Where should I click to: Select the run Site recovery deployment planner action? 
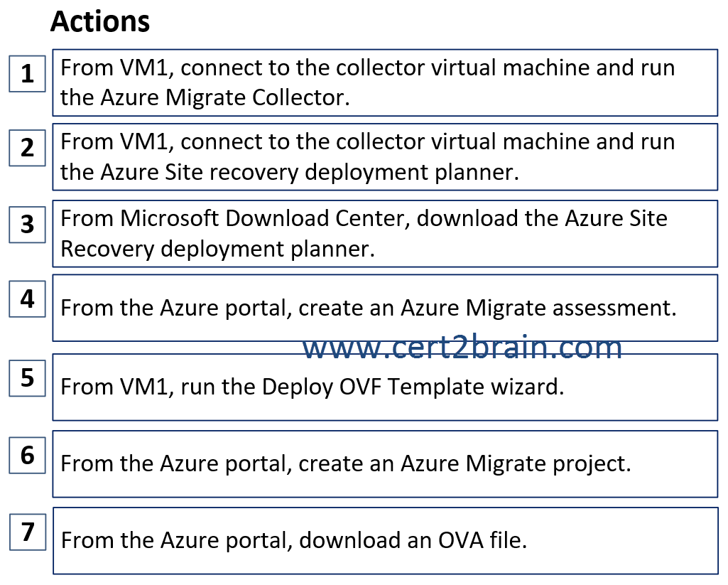(x=385, y=157)
